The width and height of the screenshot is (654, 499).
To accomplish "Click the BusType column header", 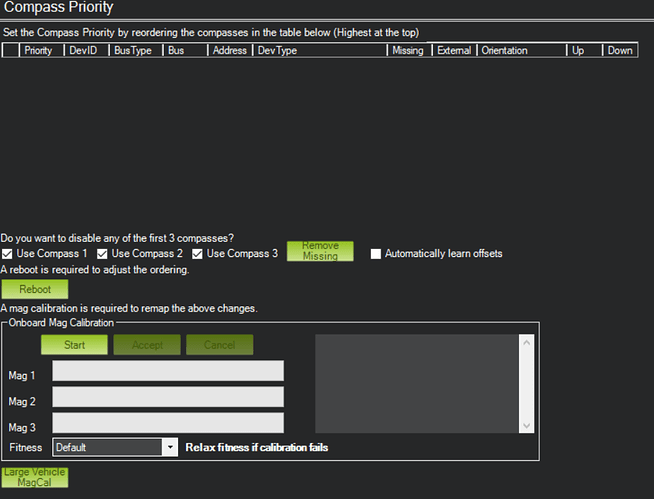I will pos(136,50).
